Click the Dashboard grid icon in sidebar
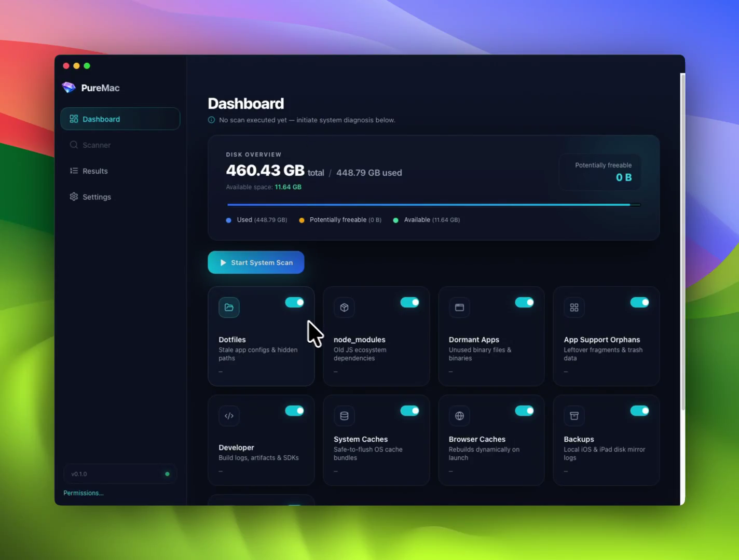 [74, 119]
